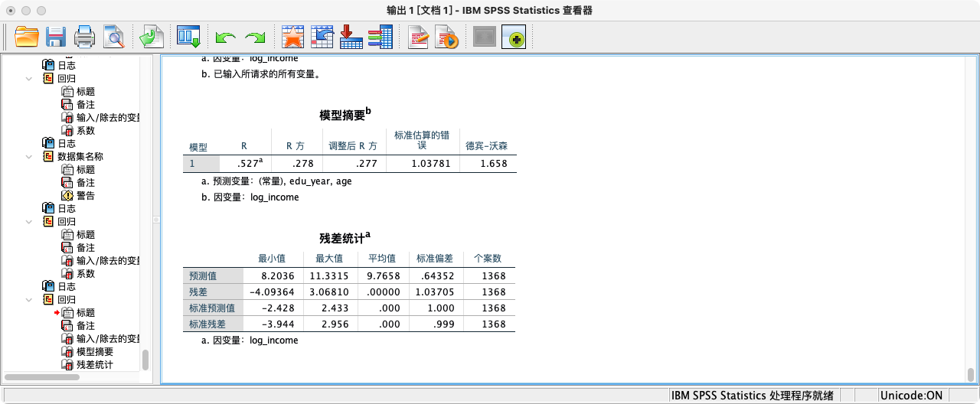Export output using the green arrow document icon
The image size is (980, 404).
pos(151,37)
